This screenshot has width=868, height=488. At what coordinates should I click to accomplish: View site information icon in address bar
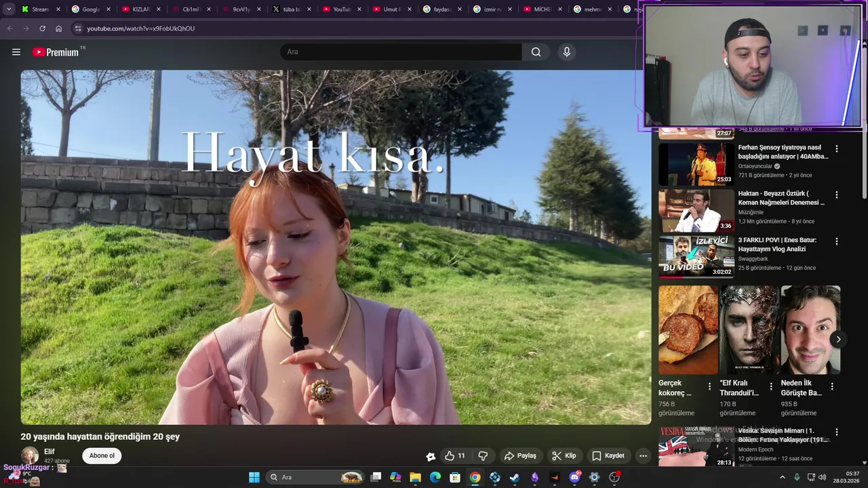(x=78, y=28)
